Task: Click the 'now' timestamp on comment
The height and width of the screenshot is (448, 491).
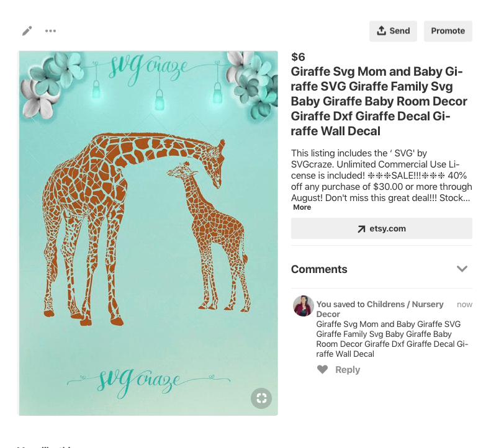Action: 464,305
